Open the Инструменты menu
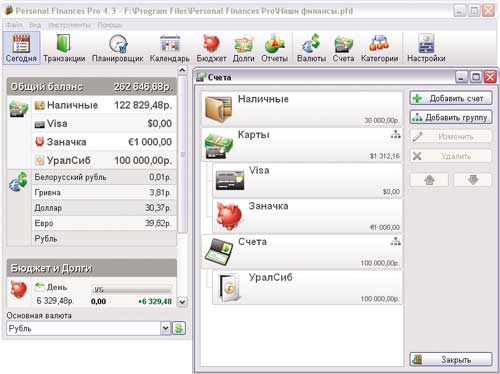 click(69, 25)
